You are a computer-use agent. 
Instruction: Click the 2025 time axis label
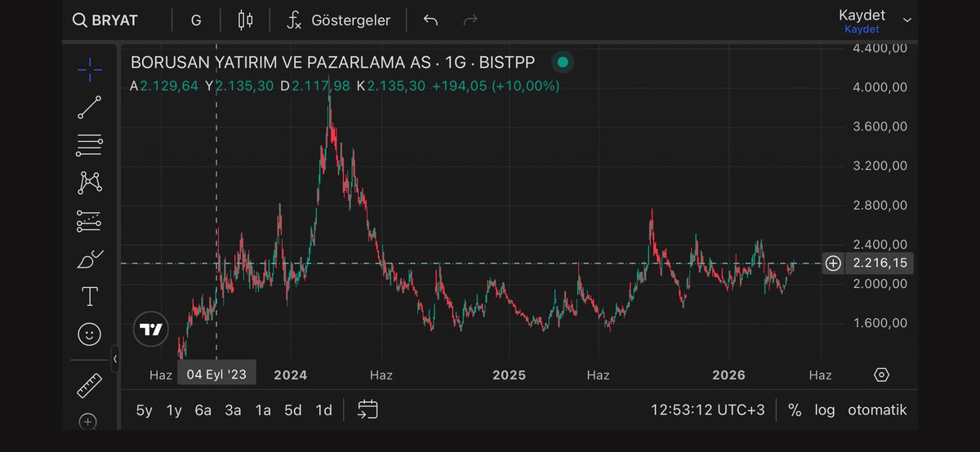(x=510, y=375)
